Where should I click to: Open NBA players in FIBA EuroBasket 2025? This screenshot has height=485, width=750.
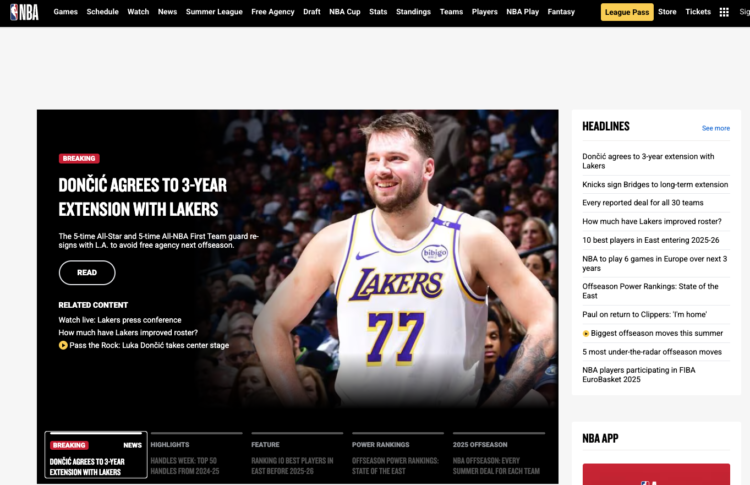tap(639, 375)
